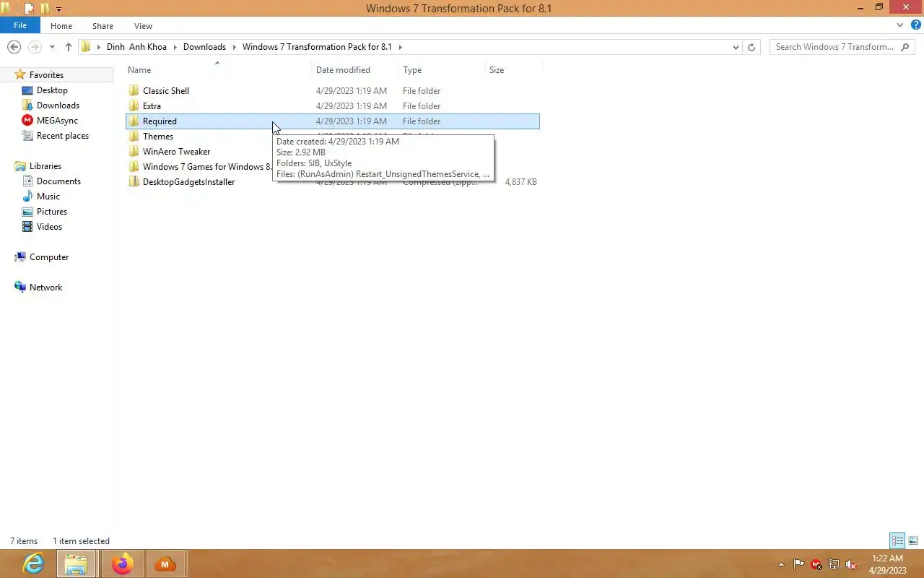
Task: Select the Extra folder name
Action: coord(152,106)
